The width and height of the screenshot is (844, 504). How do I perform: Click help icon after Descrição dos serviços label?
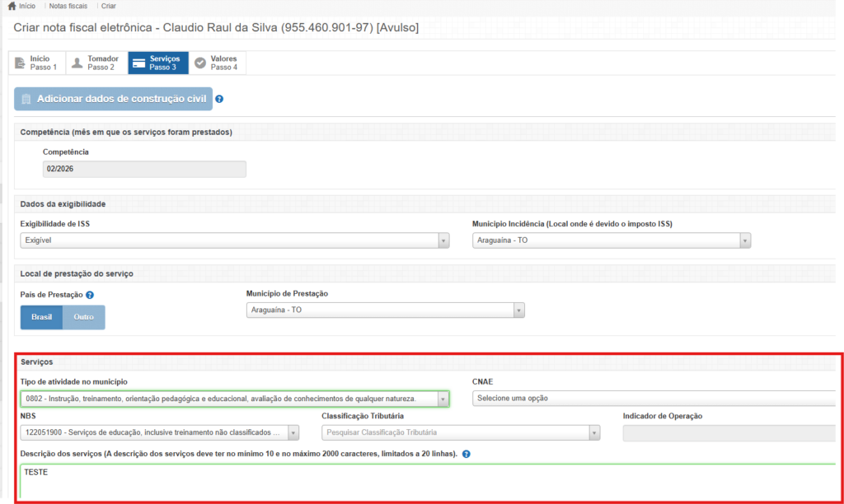pos(467,455)
